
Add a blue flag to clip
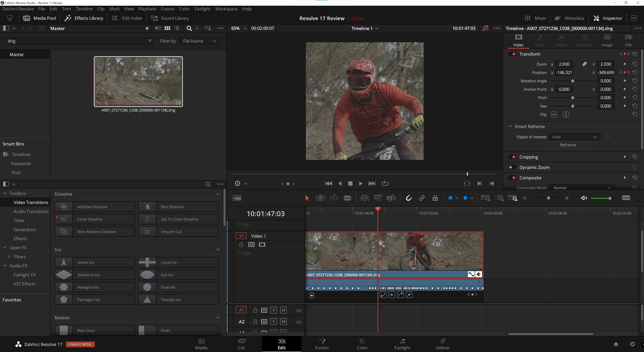click(x=450, y=198)
